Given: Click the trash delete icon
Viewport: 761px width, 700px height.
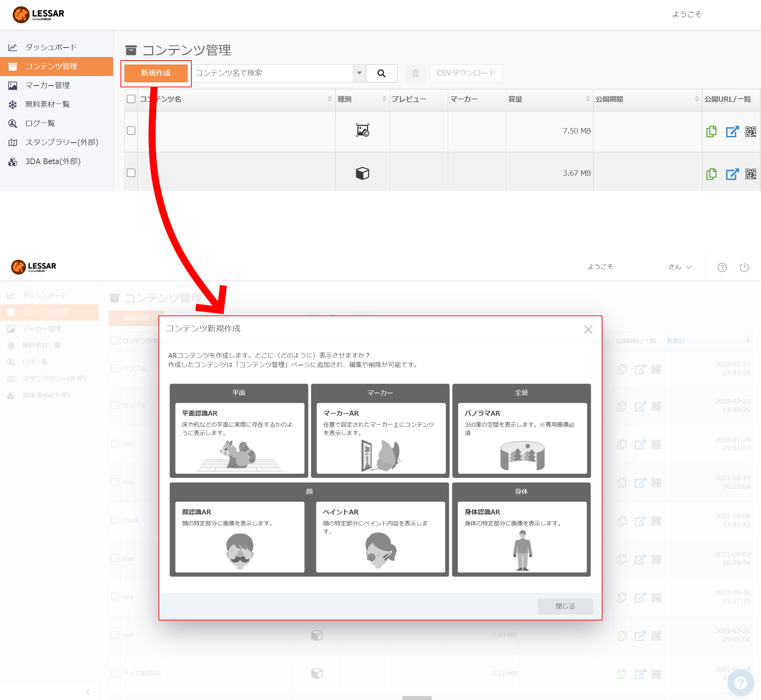Looking at the screenshot, I should click(415, 73).
